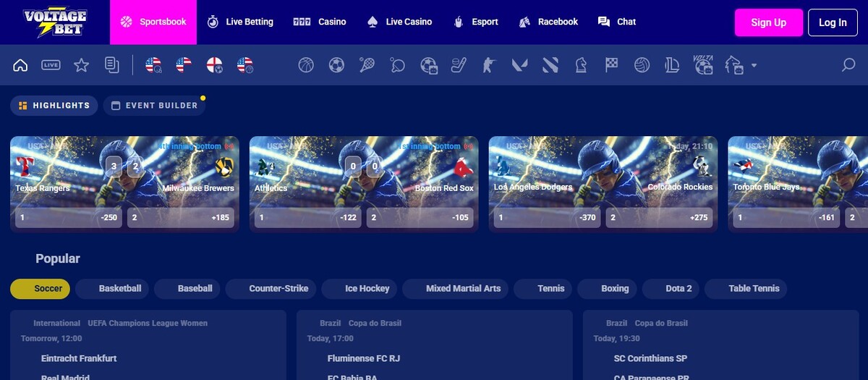The image size is (868, 380).
Task: Select the Tennis popular filter
Action: click(x=543, y=289)
